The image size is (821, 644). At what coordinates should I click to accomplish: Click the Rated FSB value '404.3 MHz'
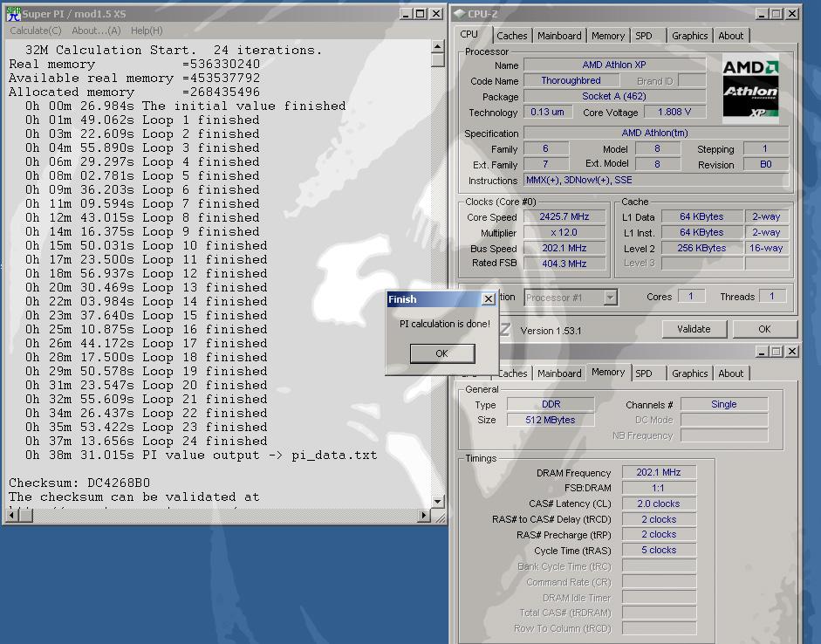click(564, 264)
